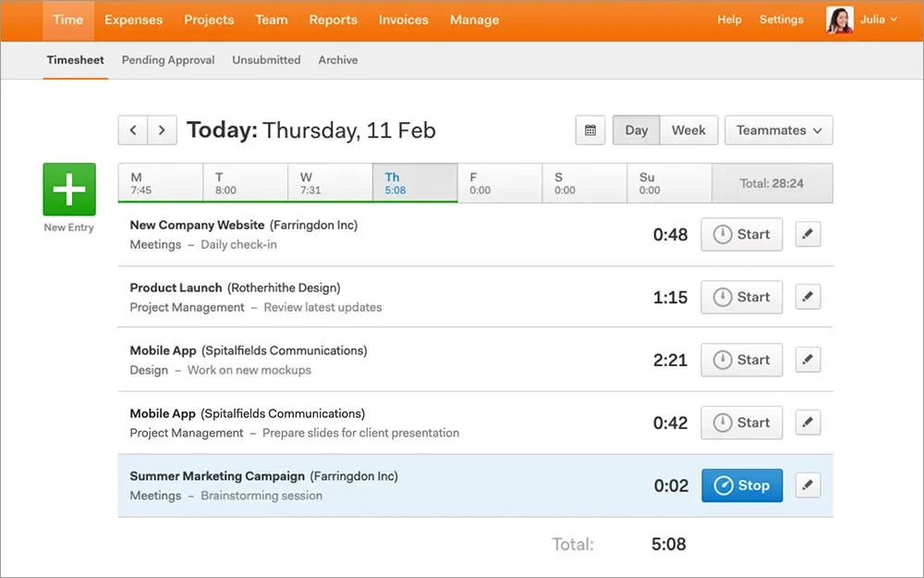Open the Expenses section
This screenshot has height=578, width=924.
133,19
